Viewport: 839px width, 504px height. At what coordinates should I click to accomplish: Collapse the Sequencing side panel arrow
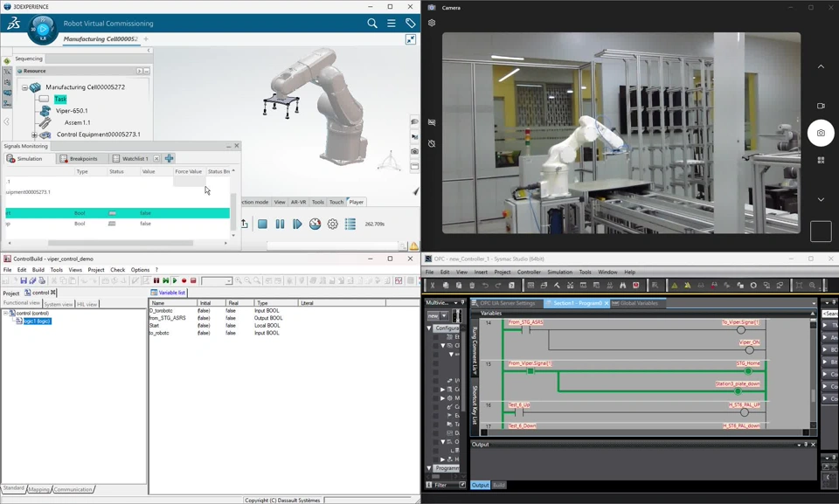149,51
